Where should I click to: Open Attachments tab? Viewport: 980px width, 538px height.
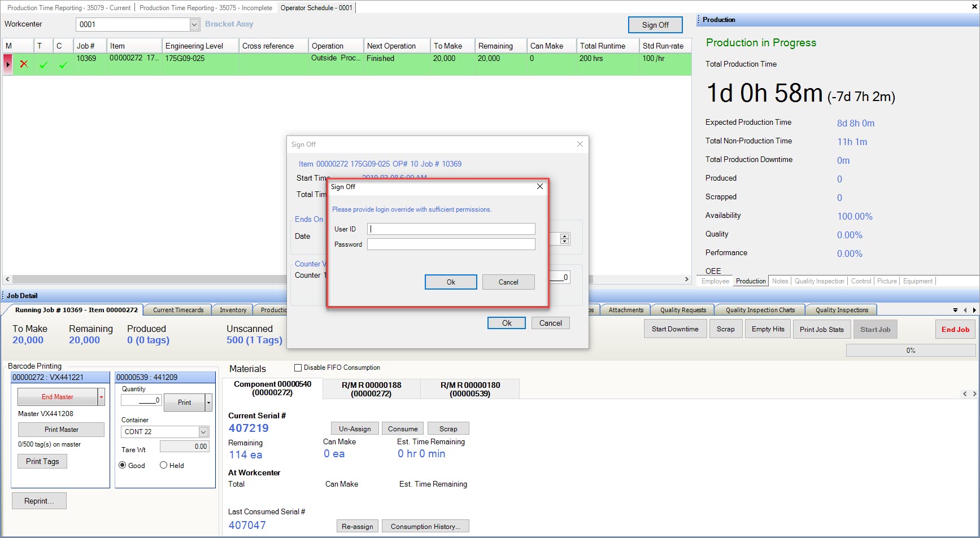coord(626,310)
